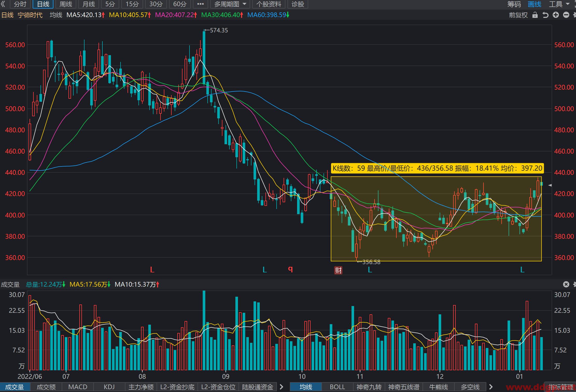This screenshot has height=392, width=576.
Task: Switch to the 周线 period tab
Action: (x=66, y=4)
